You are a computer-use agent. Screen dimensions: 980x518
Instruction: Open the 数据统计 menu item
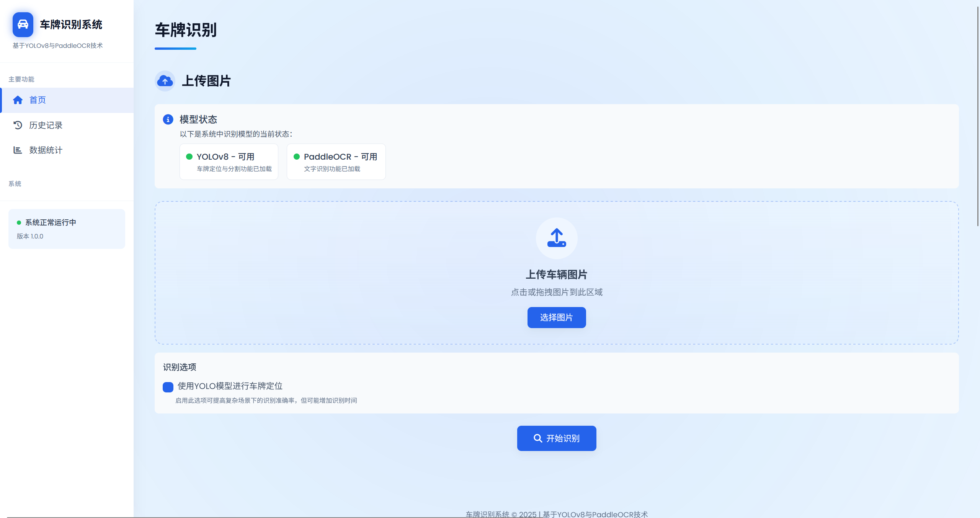click(x=46, y=150)
